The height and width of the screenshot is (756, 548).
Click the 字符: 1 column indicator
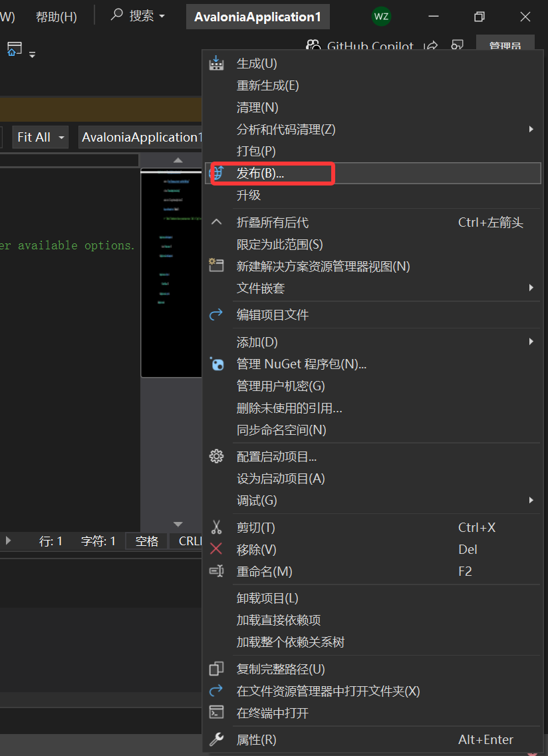(98, 541)
